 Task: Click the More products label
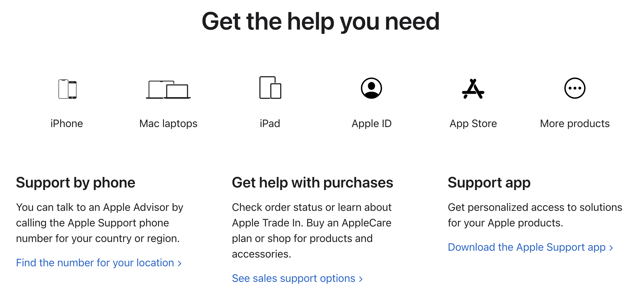click(575, 124)
